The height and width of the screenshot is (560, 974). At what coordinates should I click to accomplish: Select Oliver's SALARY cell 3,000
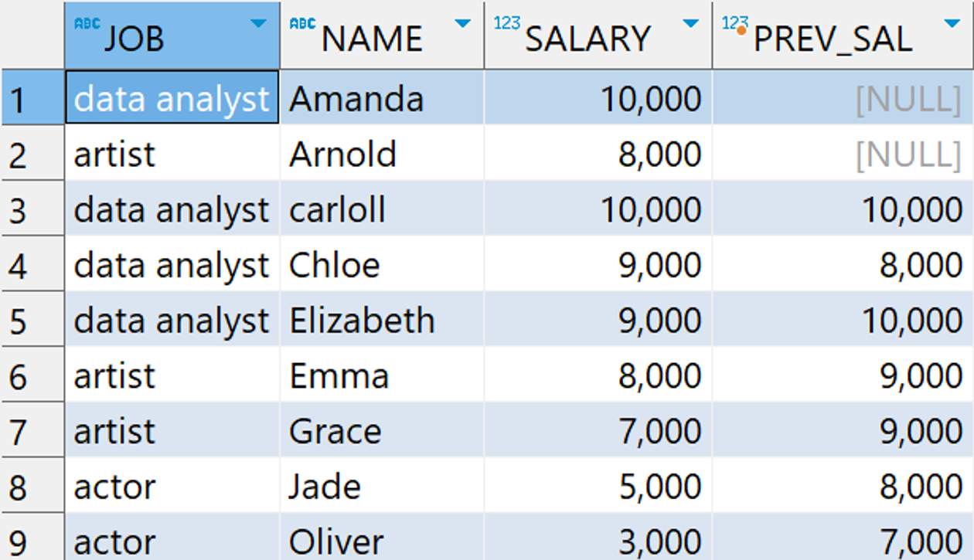598,538
